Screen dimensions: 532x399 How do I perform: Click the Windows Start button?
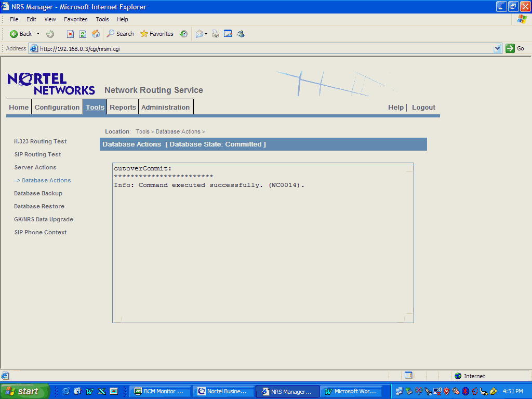[24, 391]
